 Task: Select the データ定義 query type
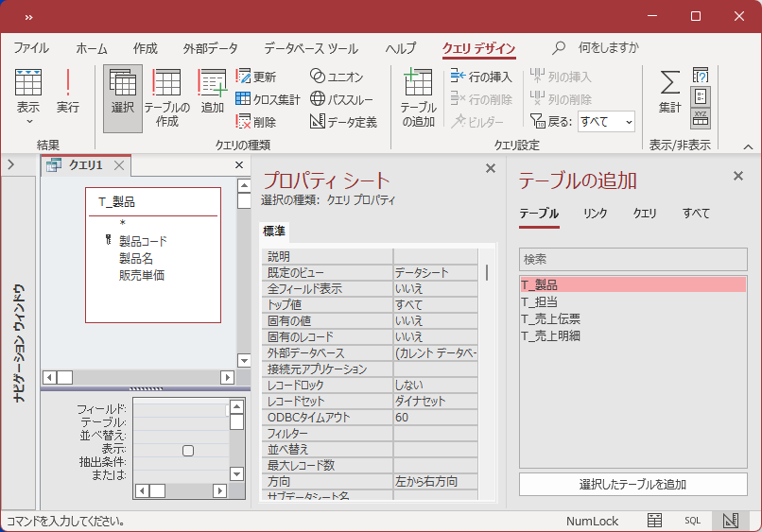pyautogui.click(x=343, y=122)
